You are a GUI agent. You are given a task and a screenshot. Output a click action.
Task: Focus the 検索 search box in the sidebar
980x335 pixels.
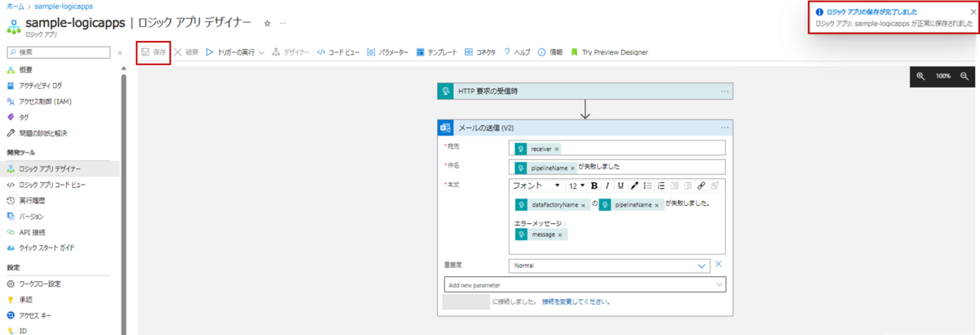(58, 52)
